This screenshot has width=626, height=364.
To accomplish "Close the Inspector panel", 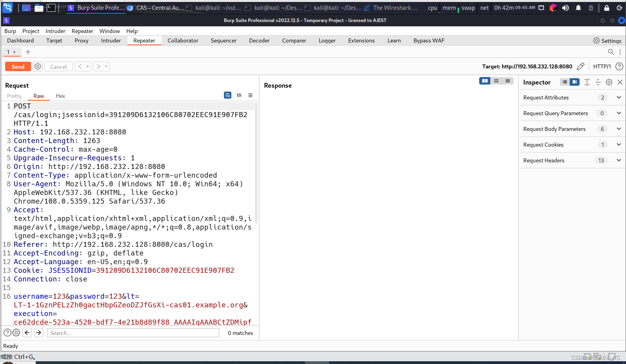I will (620, 82).
